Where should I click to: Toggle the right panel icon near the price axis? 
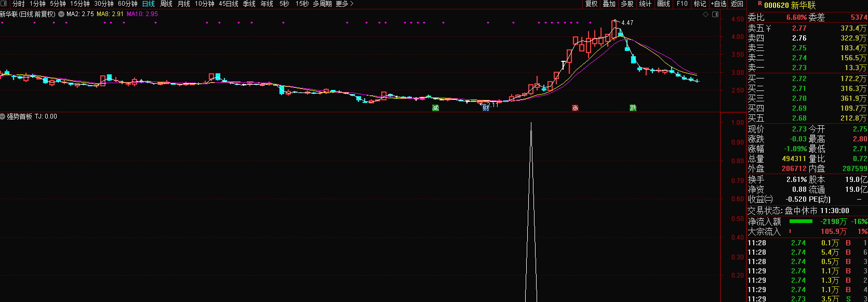[715, 15]
